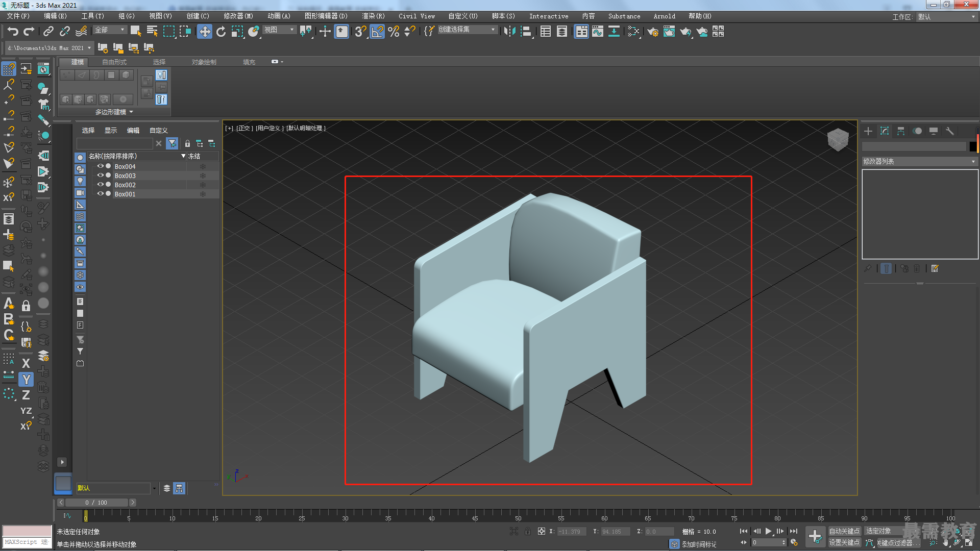Click the scene explorer search field
Image resolution: width=980 pixels, height=551 pixels.
[114, 143]
